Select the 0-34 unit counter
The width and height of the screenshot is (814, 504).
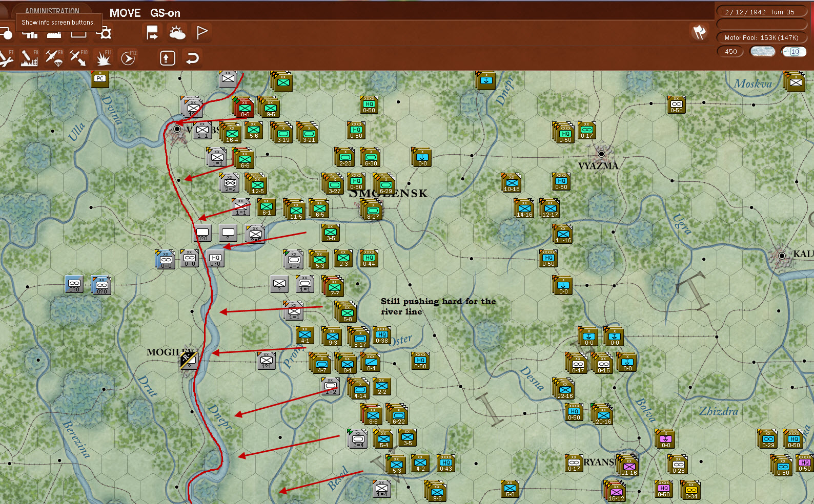(x=691, y=490)
